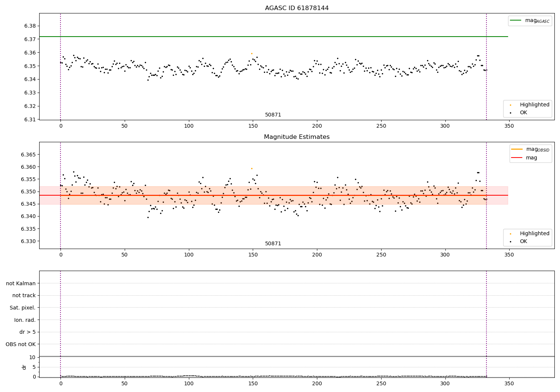Image resolution: width=560 pixels, height=392 pixels.
Task: Click the 'not track' y-axis label
Action: pos(24,295)
